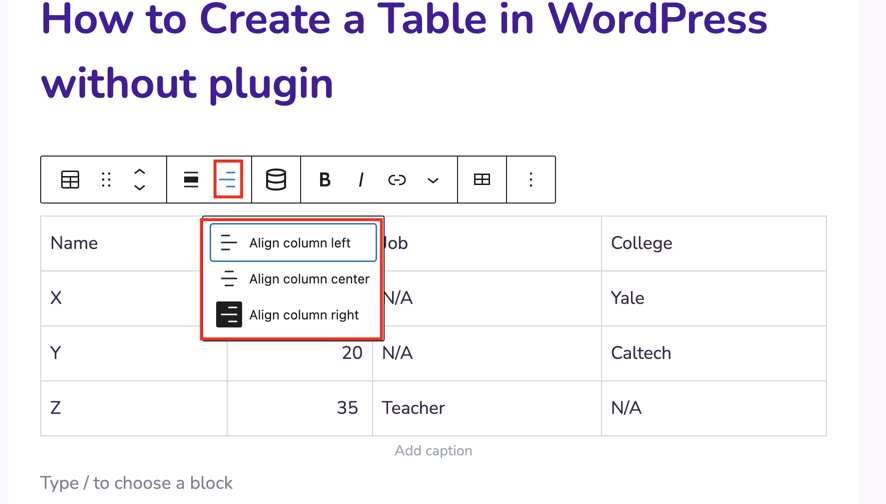Click the College header cell
Image resolution: width=886 pixels, height=504 pixels.
click(x=714, y=243)
